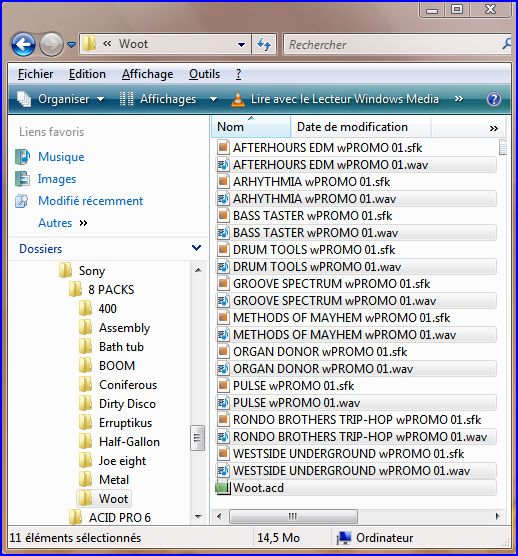The image size is (518, 556).
Task: Open the Organiser dropdown menu
Action: tap(61, 99)
